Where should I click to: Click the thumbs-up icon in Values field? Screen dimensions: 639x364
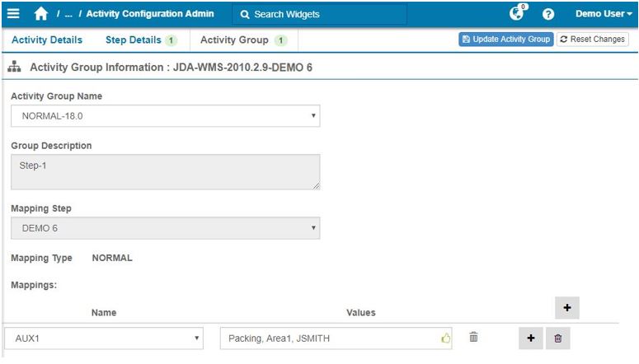click(446, 338)
